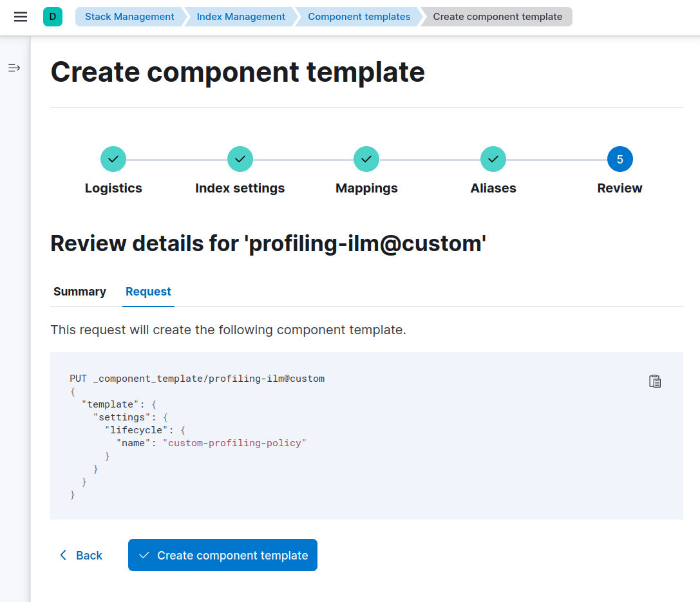Open the main navigation hamburger menu
700x602 pixels.
[x=21, y=17]
